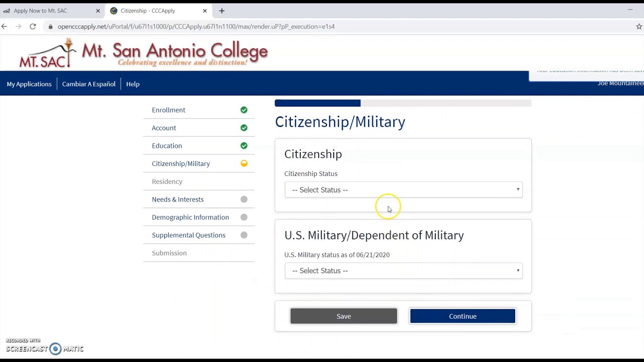Click the Joe Mountaineer user name
This screenshot has height=362, width=644.
coord(620,83)
